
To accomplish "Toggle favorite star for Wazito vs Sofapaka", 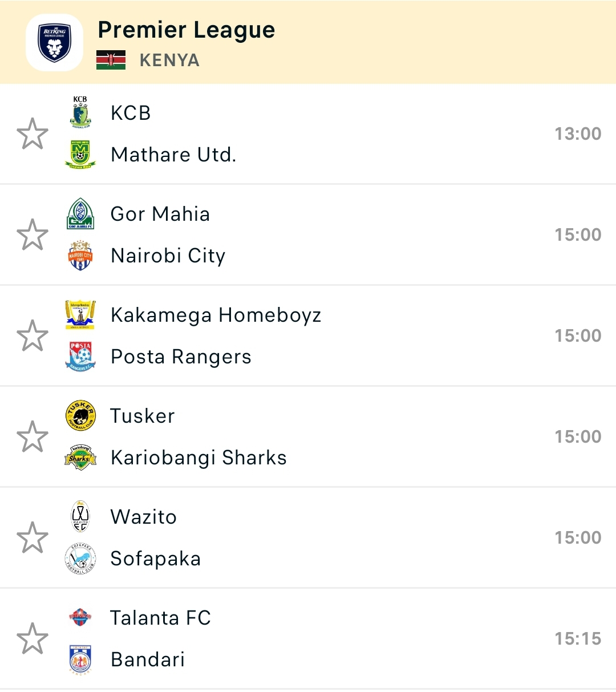I will (33, 537).
